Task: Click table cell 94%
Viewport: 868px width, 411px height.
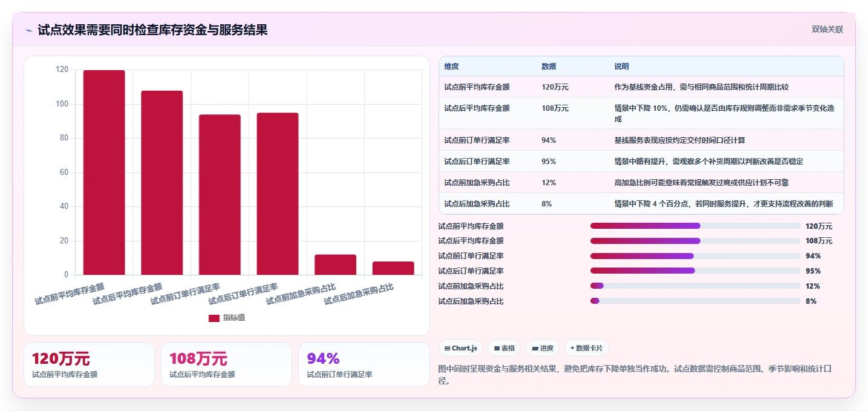Action: (x=549, y=140)
